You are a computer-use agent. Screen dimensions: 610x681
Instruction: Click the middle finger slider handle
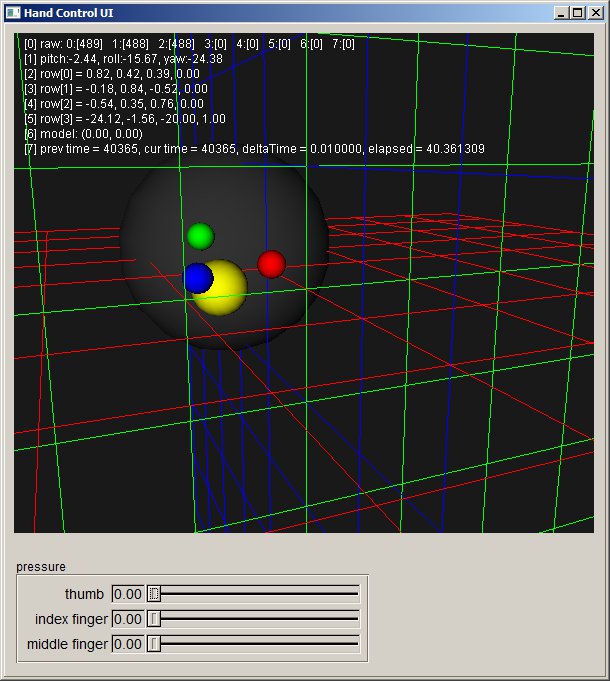click(x=154, y=644)
